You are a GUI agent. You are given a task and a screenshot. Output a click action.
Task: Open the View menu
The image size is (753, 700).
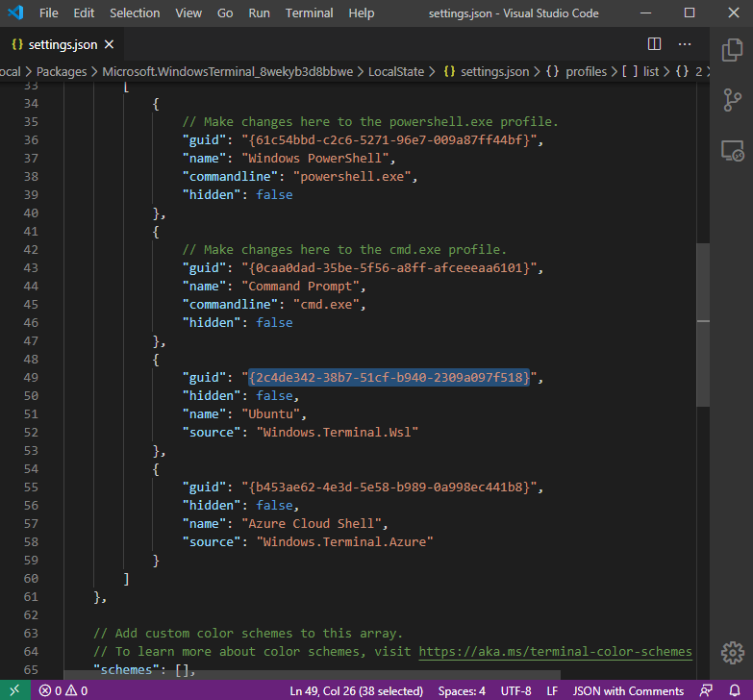click(188, 12)
